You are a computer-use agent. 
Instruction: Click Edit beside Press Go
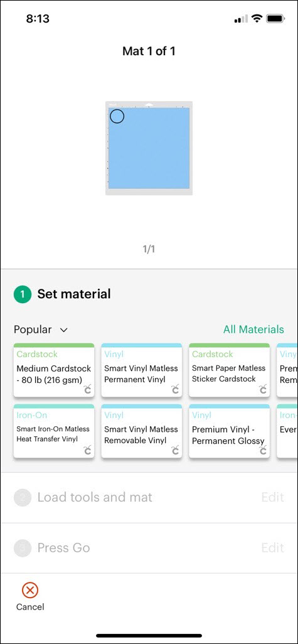click(x=272, y=548)
